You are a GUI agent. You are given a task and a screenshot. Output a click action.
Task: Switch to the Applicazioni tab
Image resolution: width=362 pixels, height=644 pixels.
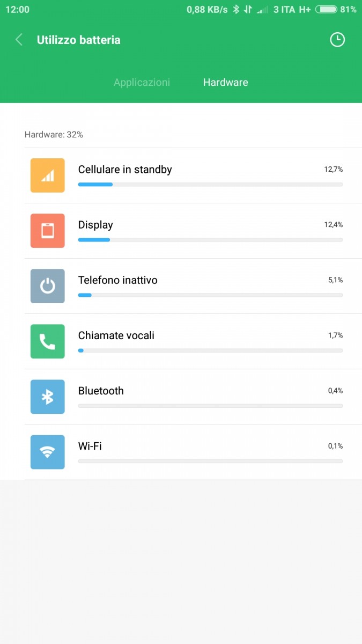click(142, 82)
